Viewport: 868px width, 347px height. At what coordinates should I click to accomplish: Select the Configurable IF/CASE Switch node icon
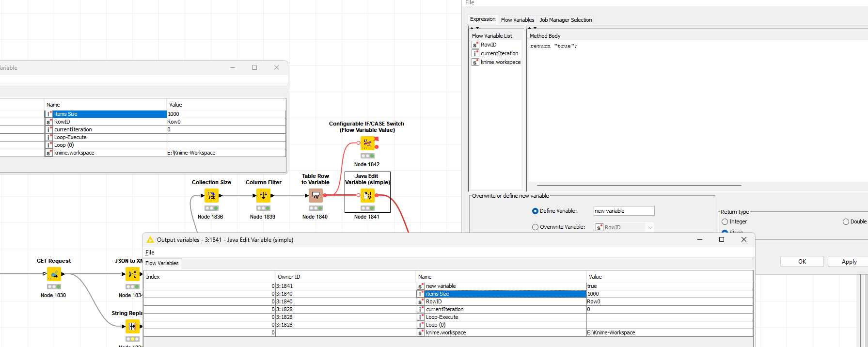pos(367,143)
